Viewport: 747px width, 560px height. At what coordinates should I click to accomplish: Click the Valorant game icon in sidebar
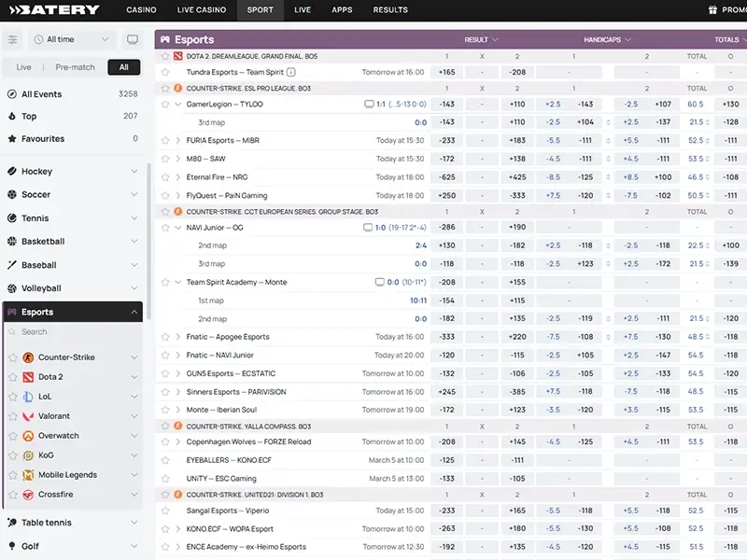[28, 416]
